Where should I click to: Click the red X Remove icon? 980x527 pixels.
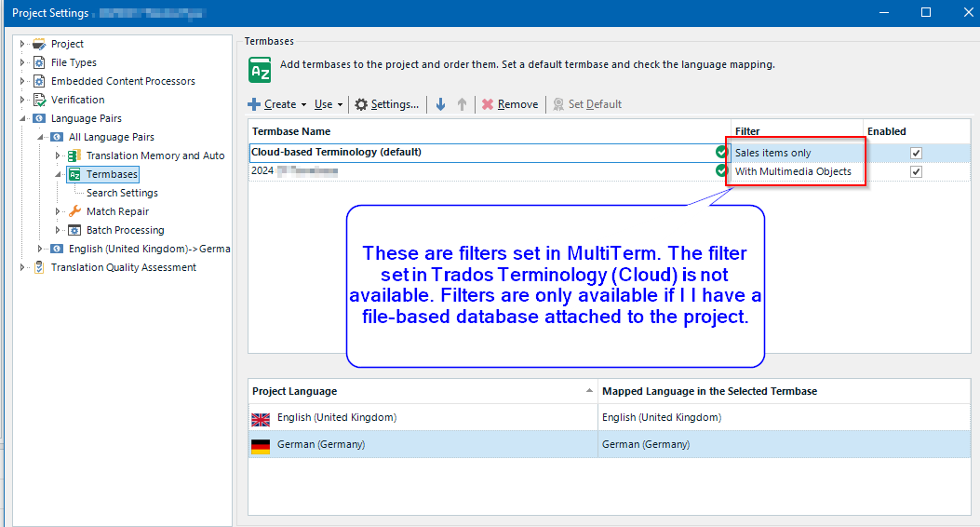pyautogui.click(x=488, y=104)
